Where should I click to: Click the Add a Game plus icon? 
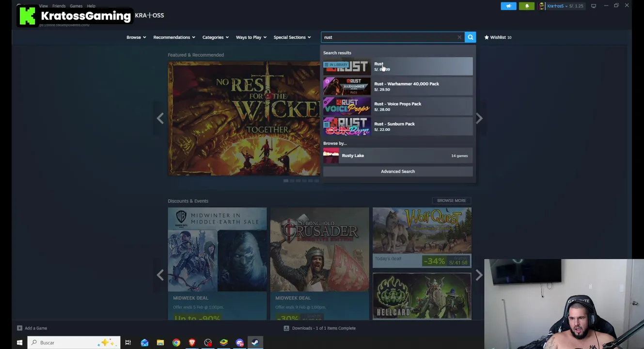(19, 328)
